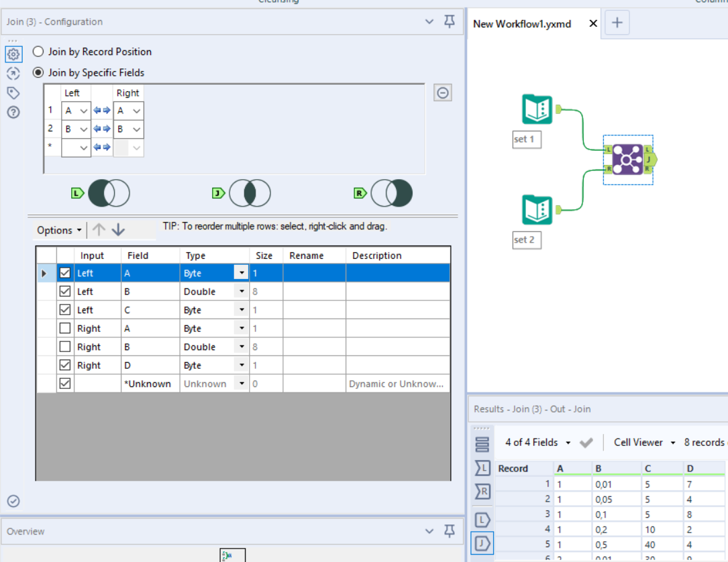Open the Options dropdown menu
Screen dimensions: 728x562
coord(59,230)
